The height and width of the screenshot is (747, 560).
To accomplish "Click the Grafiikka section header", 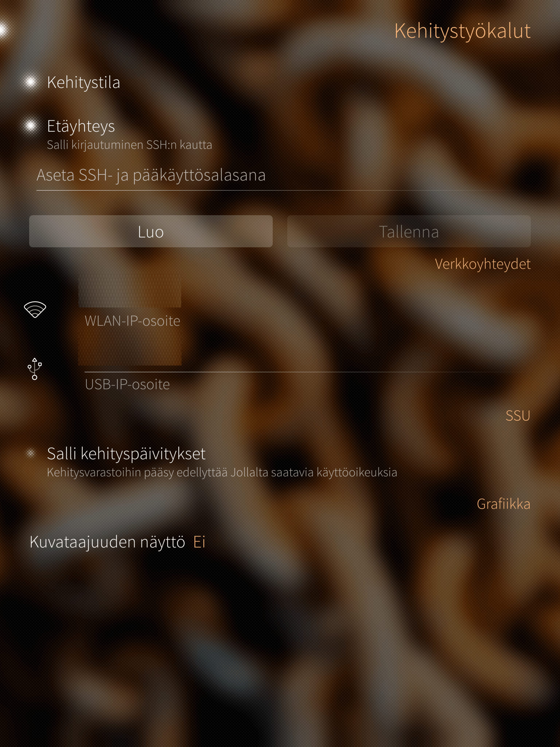I will (503, 504).
